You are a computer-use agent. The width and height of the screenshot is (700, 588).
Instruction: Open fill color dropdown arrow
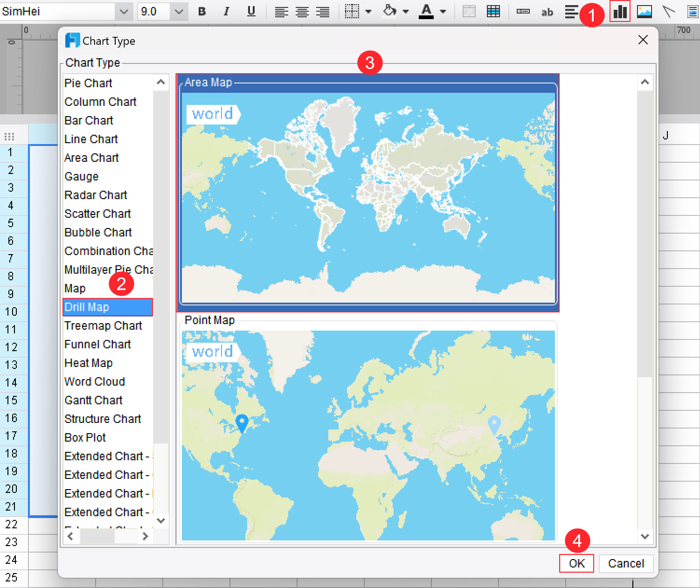[x=406, y=12]
